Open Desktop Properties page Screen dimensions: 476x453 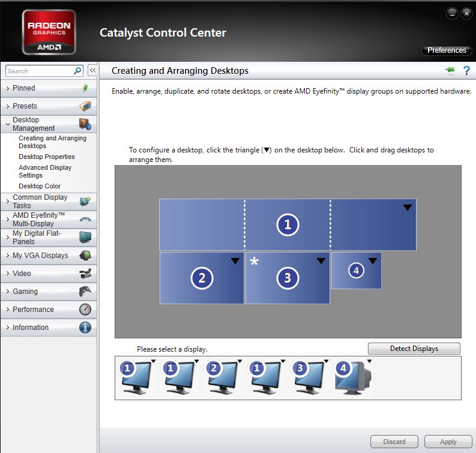[x=47, y=157]
